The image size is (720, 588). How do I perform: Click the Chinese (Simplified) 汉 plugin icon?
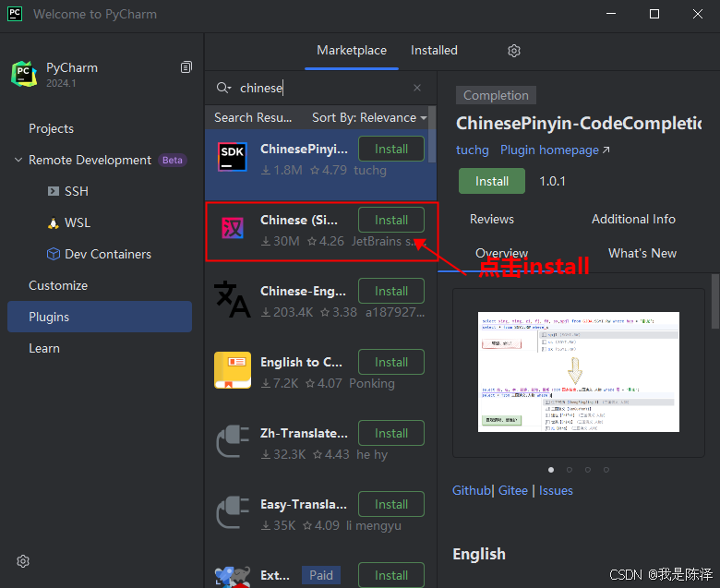coord(233,228)
